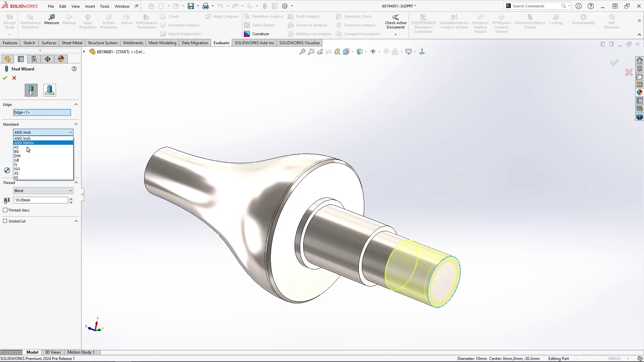Viewport: 644px width, 362px height.
Task: Switch to the FeatureManager design tree tab
Action: 7,59
